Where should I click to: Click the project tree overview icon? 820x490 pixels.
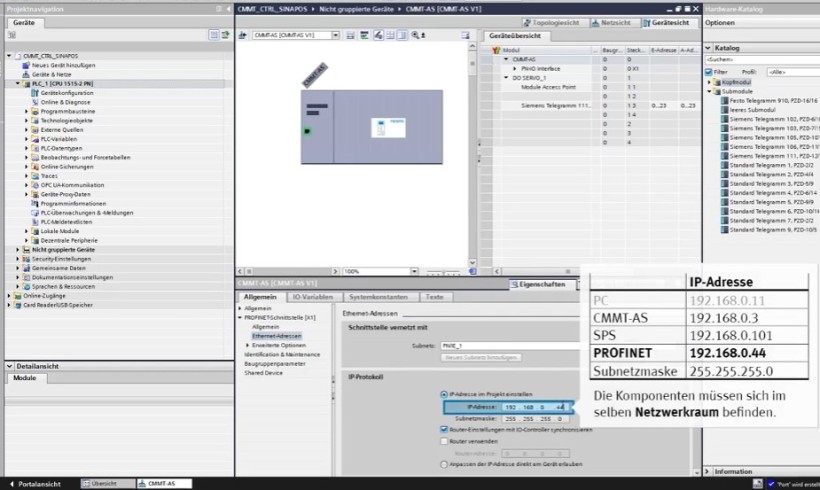tap(214, 35)
